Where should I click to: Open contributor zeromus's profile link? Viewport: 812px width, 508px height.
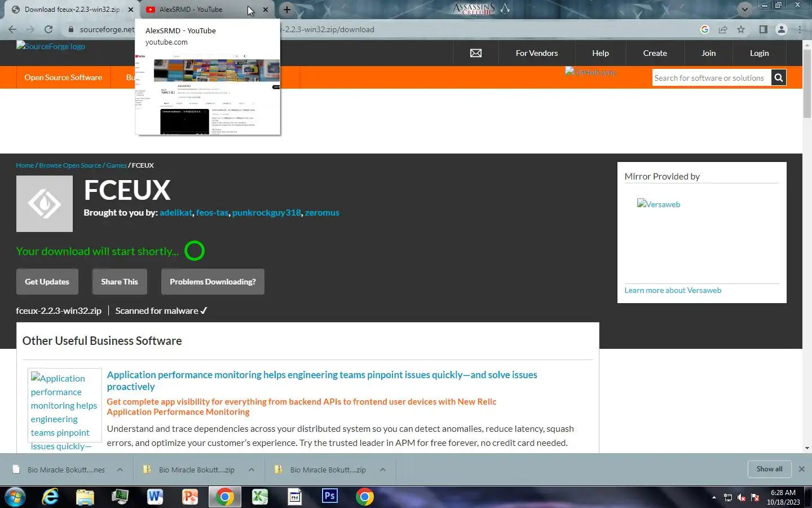point(322,213)
